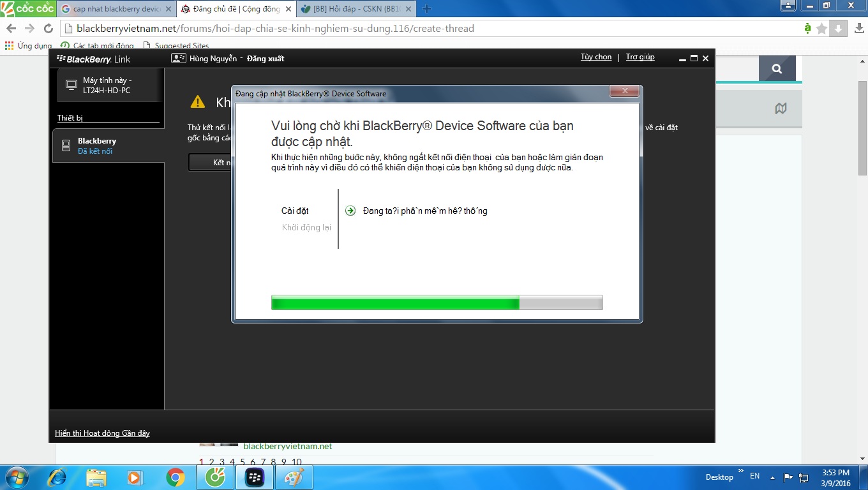Click the map icon on the forum page
This screenshot has width=868, height=490.
[x=781, y=109]
